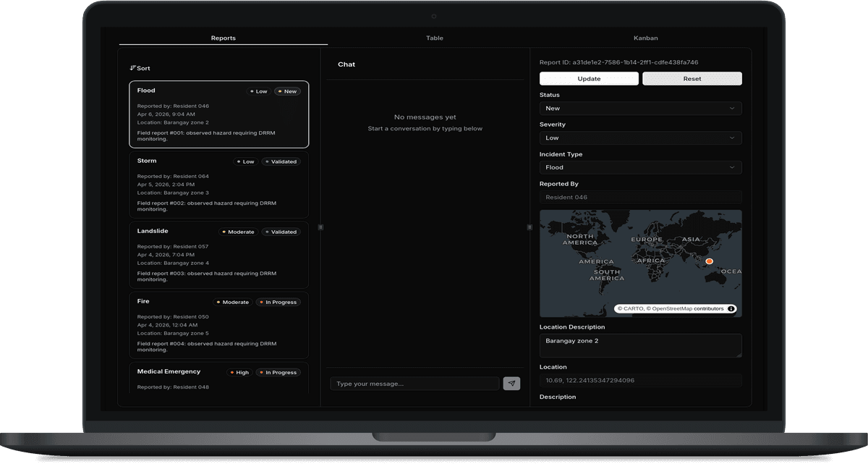This screenshot has width=868, height=464.
Task: Switch to the Table tab
Action: click(435, 38)
